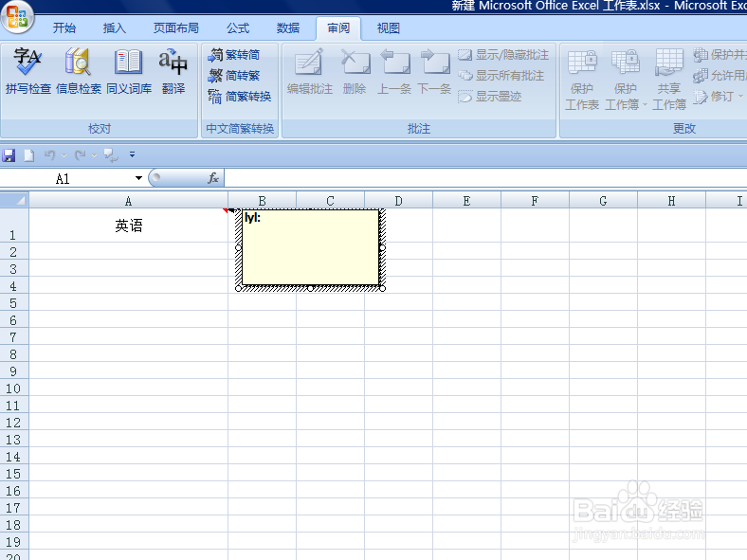Click Protect Sheet (保护工作表)
Image resolution: width=747 pixels, height=560 pixels.
(x=582, y=79)
